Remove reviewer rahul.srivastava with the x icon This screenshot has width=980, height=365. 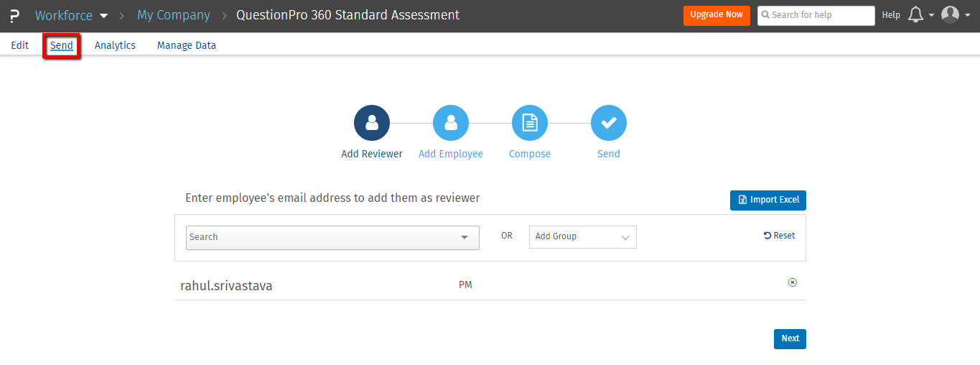(x=793, y=282)
